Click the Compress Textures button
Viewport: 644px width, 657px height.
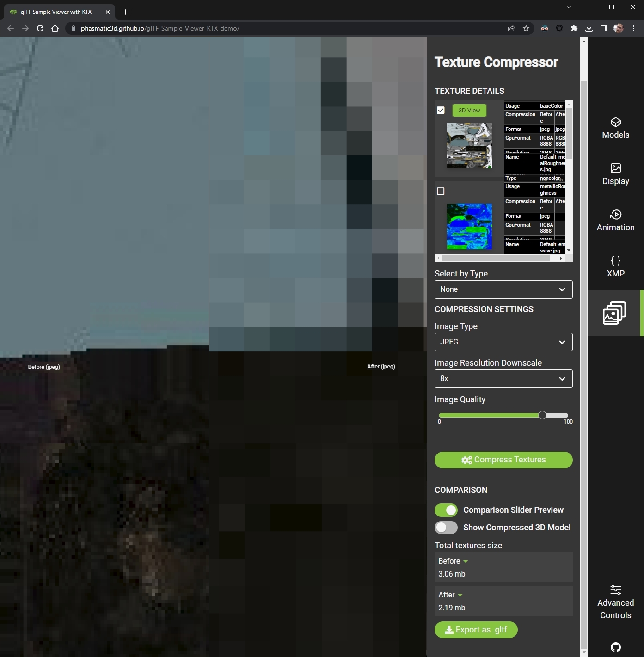503,460
